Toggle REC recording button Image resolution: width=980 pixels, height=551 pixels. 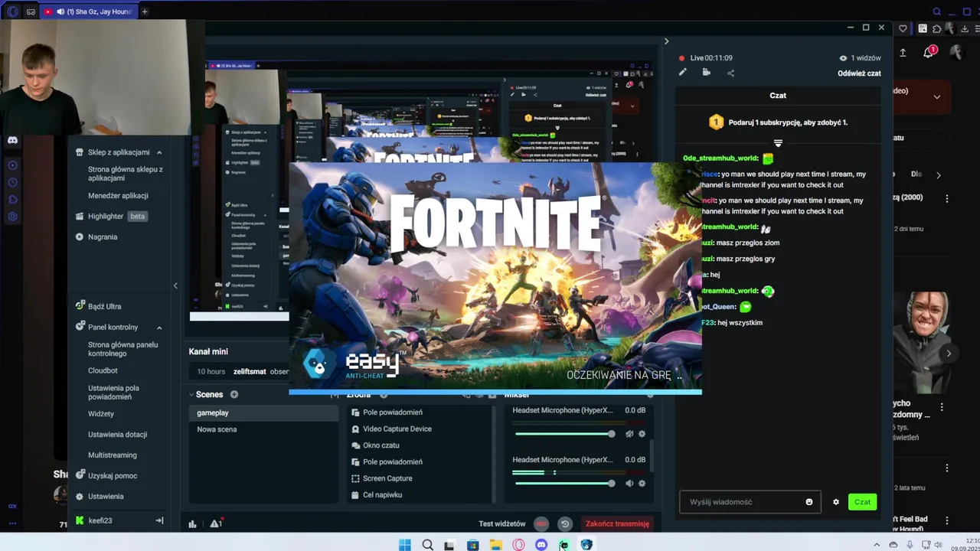(x=542, y=524)
